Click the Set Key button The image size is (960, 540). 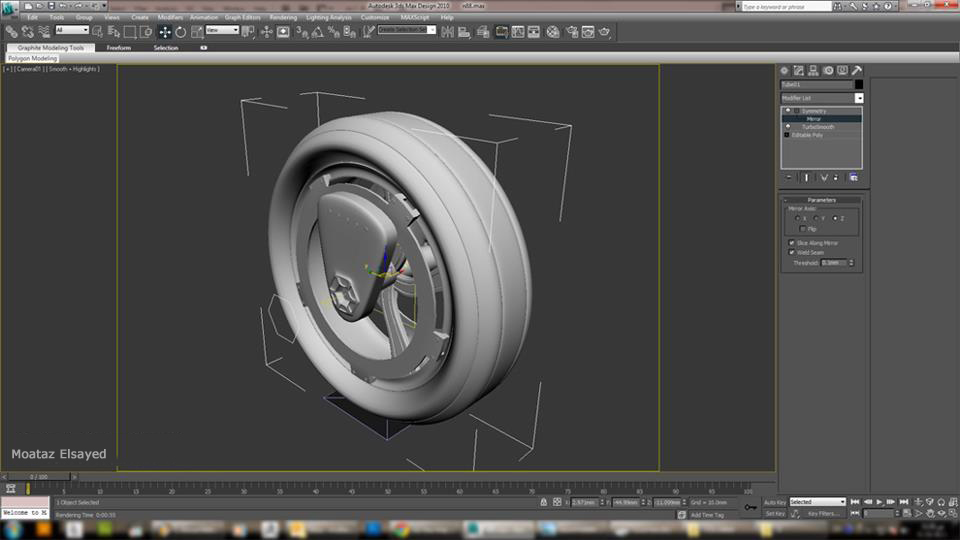(x=774, y=514)
